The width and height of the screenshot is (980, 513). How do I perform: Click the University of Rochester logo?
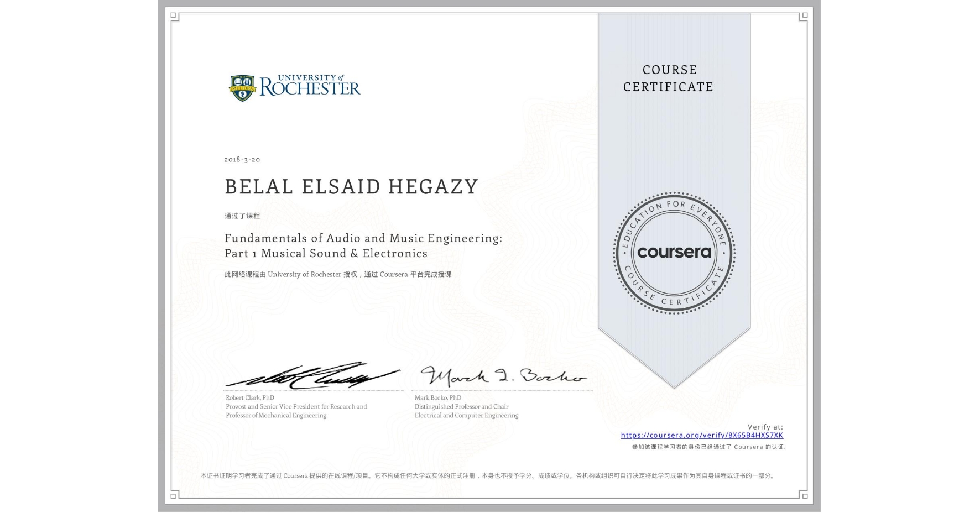(295, 87)
